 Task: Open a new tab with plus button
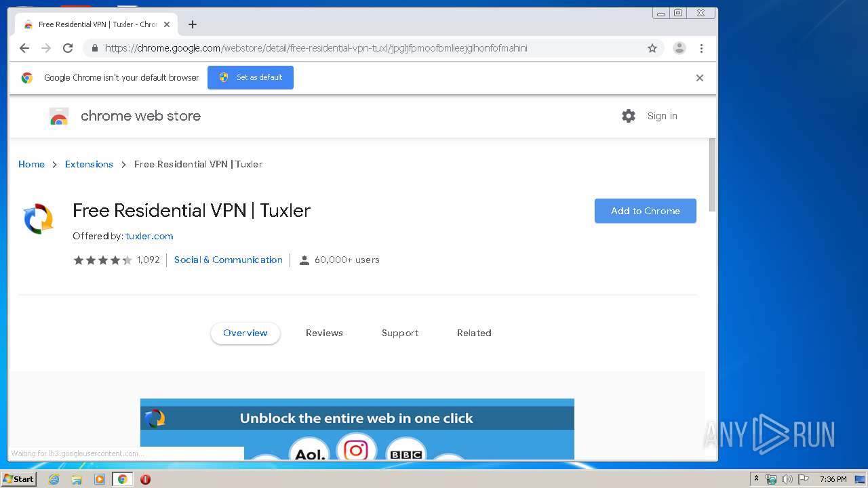coord(193,24)
